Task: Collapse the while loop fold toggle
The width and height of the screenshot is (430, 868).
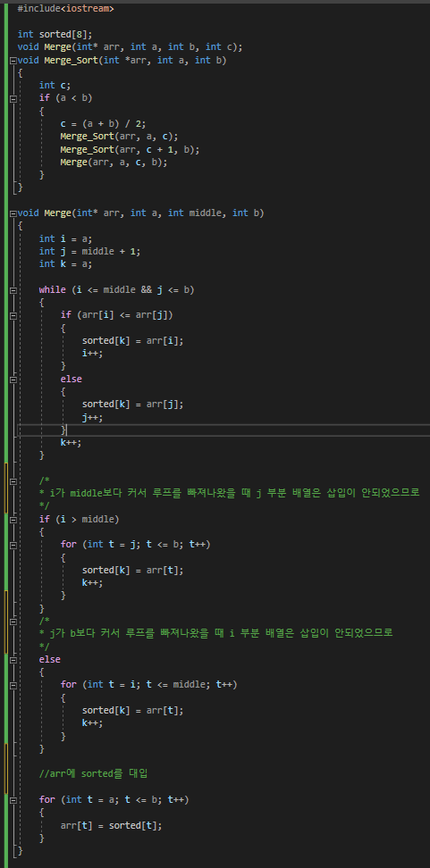Action: 13,289
